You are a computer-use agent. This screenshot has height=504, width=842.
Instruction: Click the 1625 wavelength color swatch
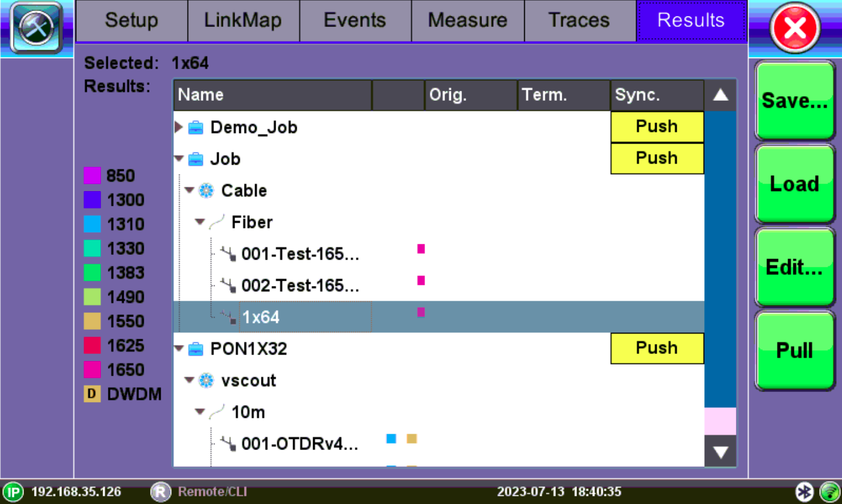(92, 346)
